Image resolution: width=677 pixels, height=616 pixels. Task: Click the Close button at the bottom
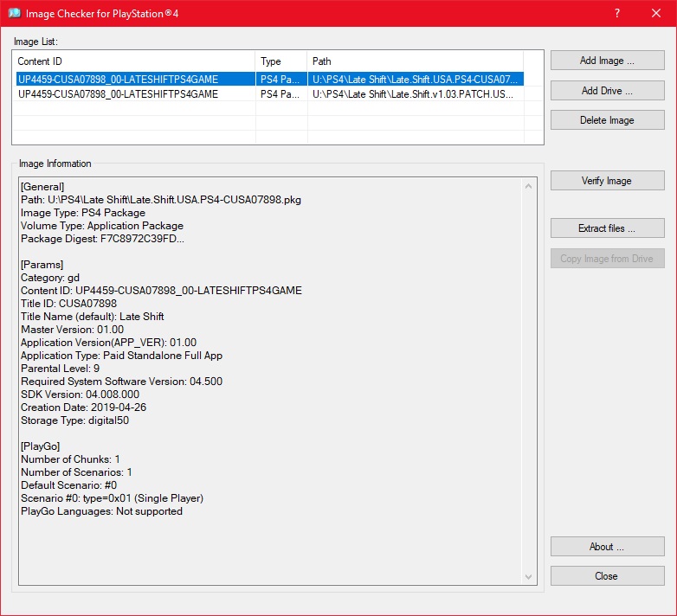point(607,576)
